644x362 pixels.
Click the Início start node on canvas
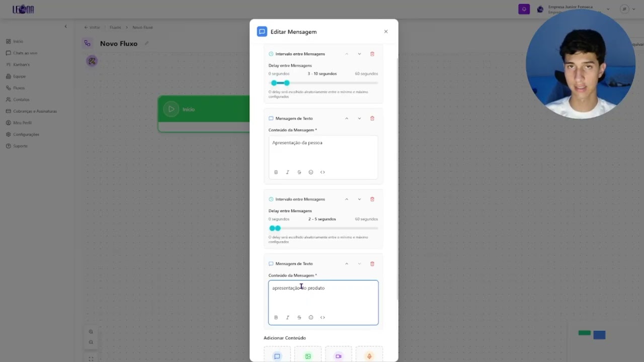(204, 114)
